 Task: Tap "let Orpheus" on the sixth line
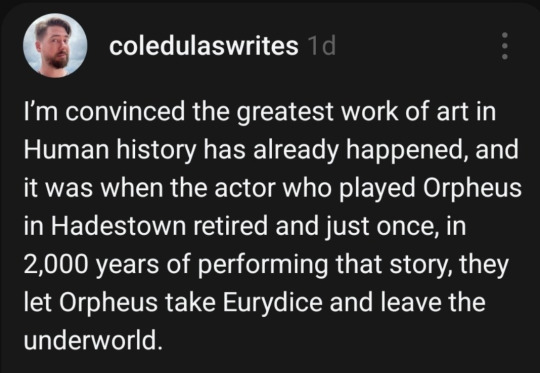[90, 302]
